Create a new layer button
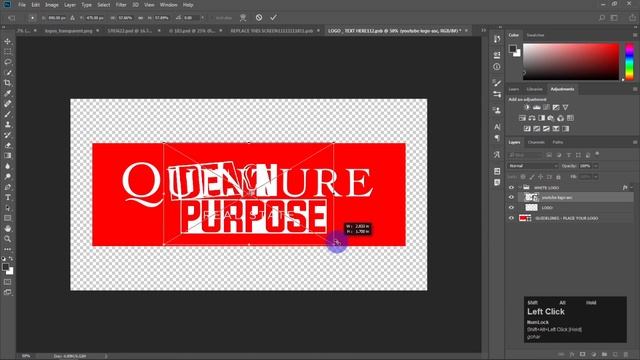 point(615,354)
